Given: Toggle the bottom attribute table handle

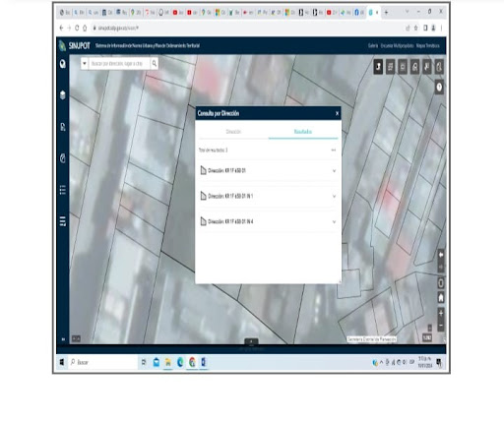Looking at the screenshot, I should (251, 341).
